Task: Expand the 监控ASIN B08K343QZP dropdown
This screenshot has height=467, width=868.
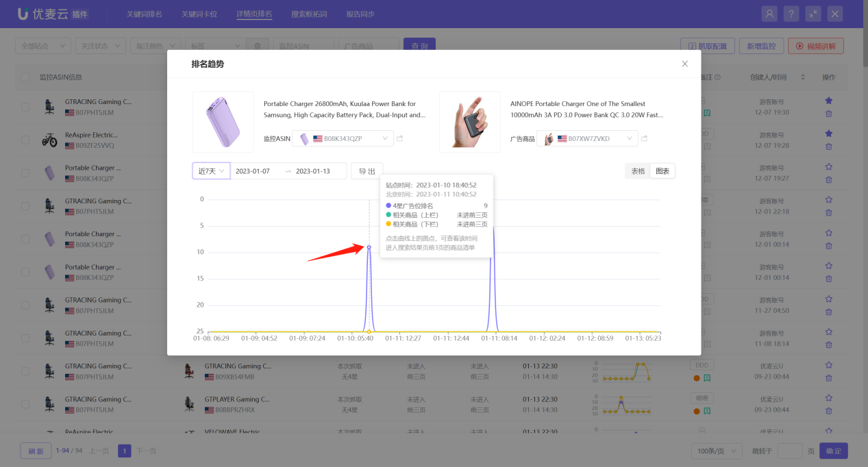Action: (x=343, y=138)
